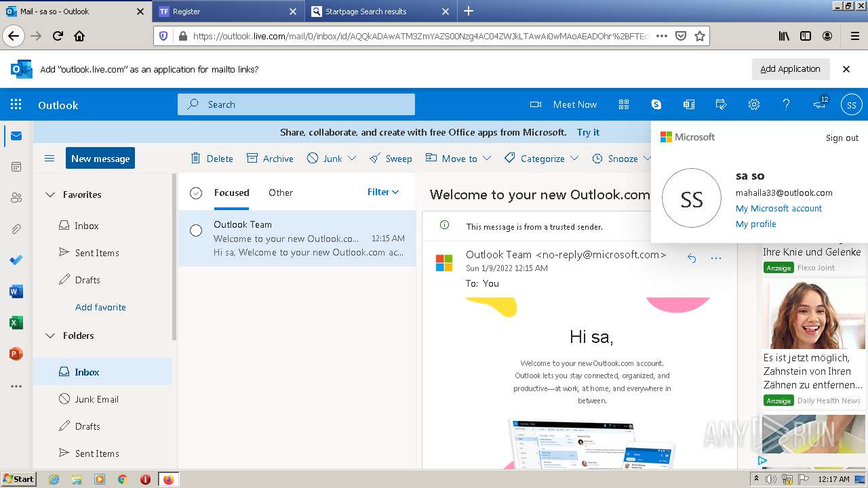Reply using the arrow icon in message

coord(692,258)
